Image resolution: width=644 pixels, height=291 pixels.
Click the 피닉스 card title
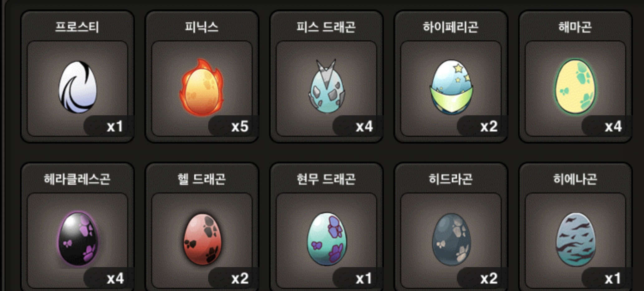coord(202,27)
